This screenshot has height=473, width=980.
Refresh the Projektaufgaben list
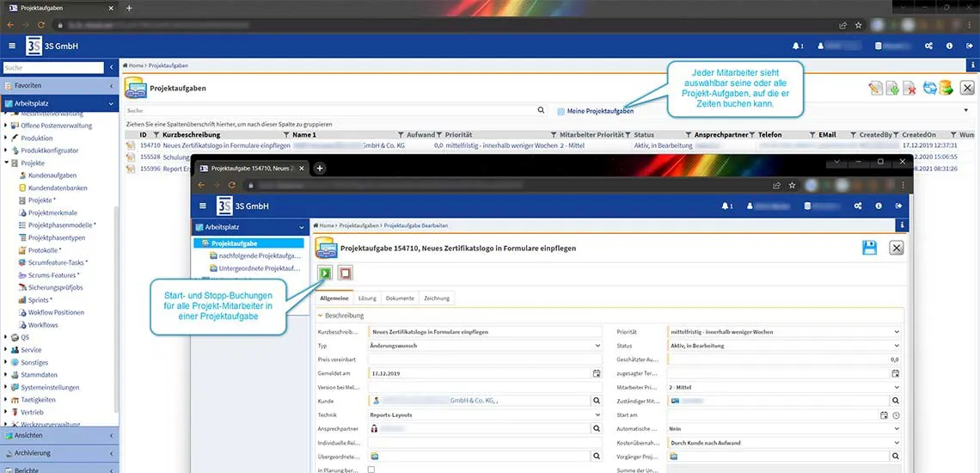929,88
